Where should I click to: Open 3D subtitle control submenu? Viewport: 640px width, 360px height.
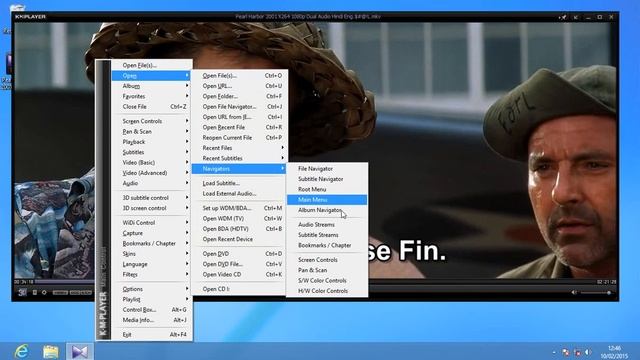pyautogui.click(x=152, y=198)
